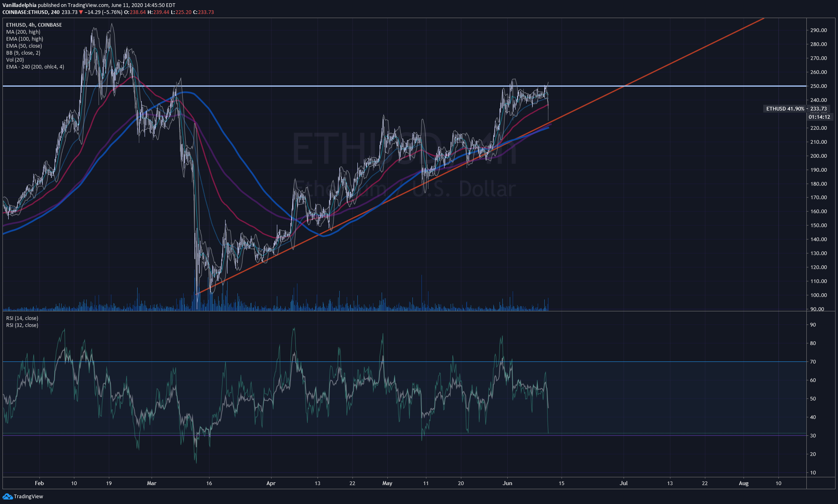This screenshot has height=504, width=838.
Task: Click the 01:14:12 countdown timer label
Action: tap(819, 117)
